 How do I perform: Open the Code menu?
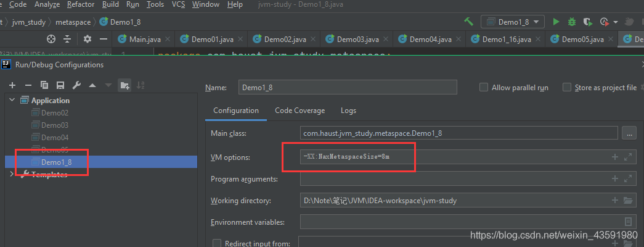(18, 4)
